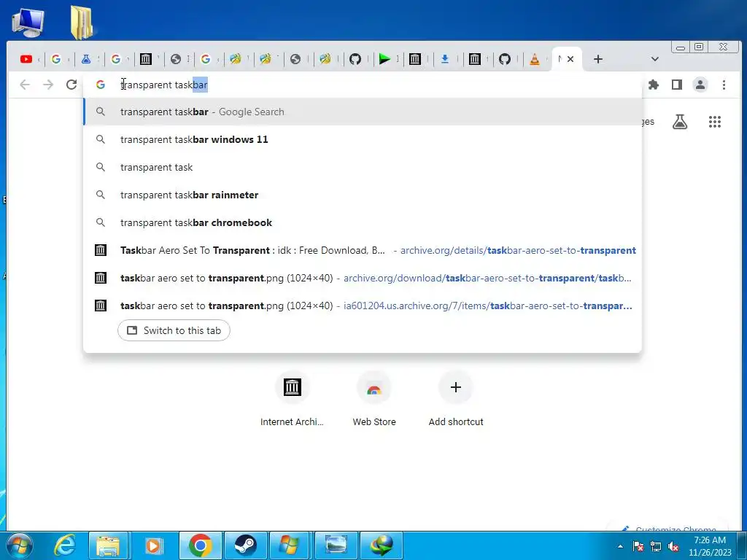The height and width of the screenshot is (560, 747).
Task: Open archive.org/download taskbar png suggestion
Action: [363, 278]
